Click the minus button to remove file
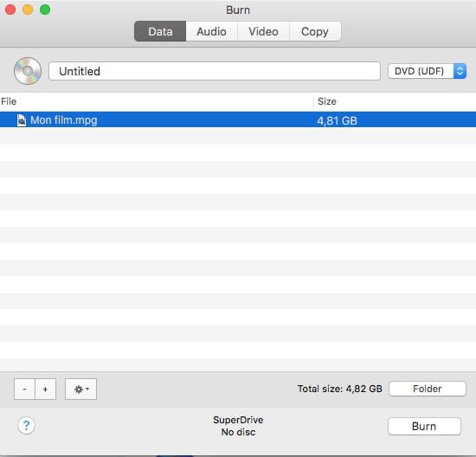 click(x=24, y=389)
